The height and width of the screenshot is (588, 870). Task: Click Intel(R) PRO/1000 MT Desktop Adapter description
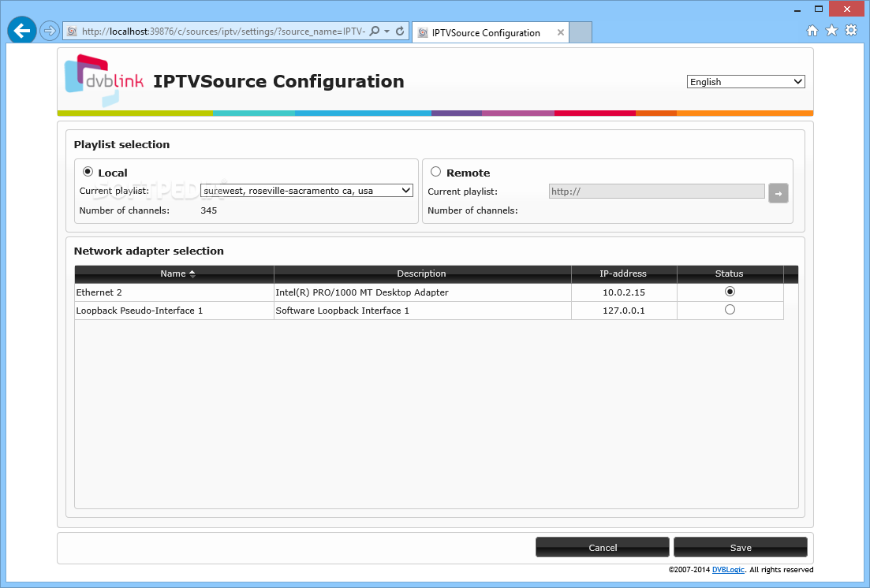pos(422,292)
